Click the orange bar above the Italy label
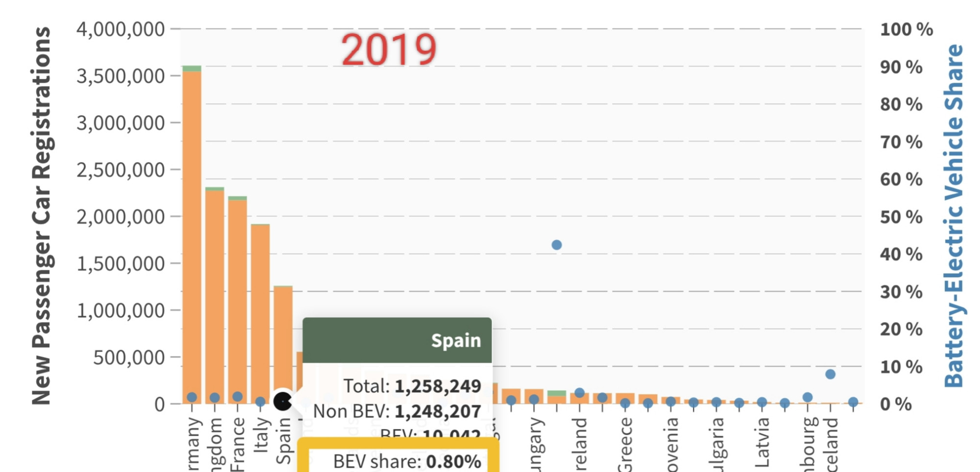 (260, 314)
